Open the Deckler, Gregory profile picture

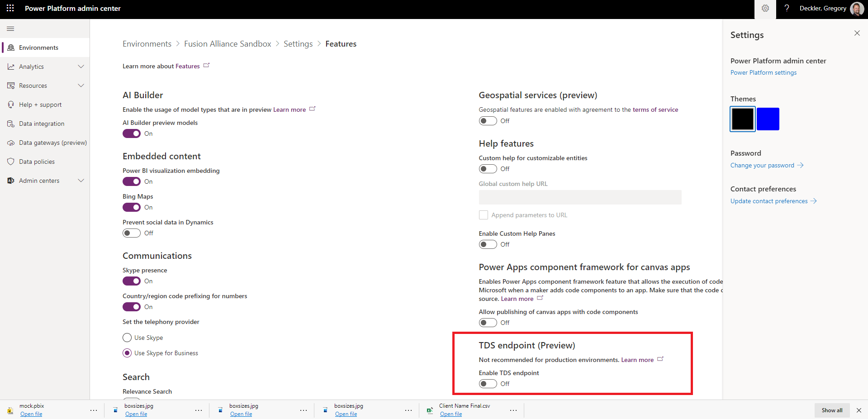[x=857, y=8]
